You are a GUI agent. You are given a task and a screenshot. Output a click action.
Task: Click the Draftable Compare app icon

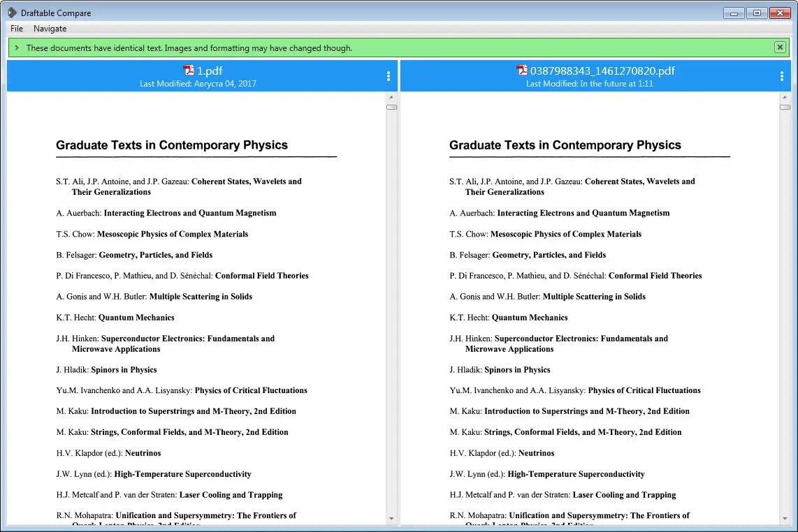click(12, 13)
